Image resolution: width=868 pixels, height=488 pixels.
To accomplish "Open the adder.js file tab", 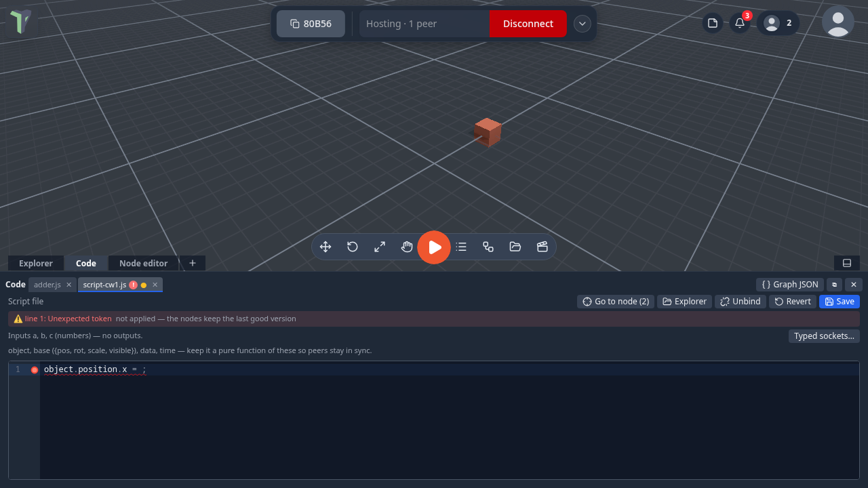I will (47, 285).
